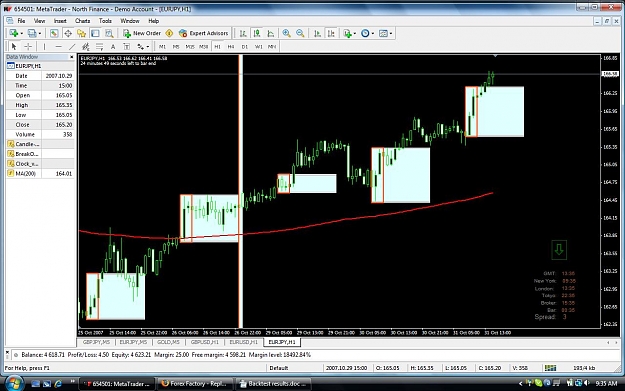The width and height of the screenshot is (625, 391).
Task: Choose the vertical line drawing tool
Action: pyautogui.click(x=44, y=47)
